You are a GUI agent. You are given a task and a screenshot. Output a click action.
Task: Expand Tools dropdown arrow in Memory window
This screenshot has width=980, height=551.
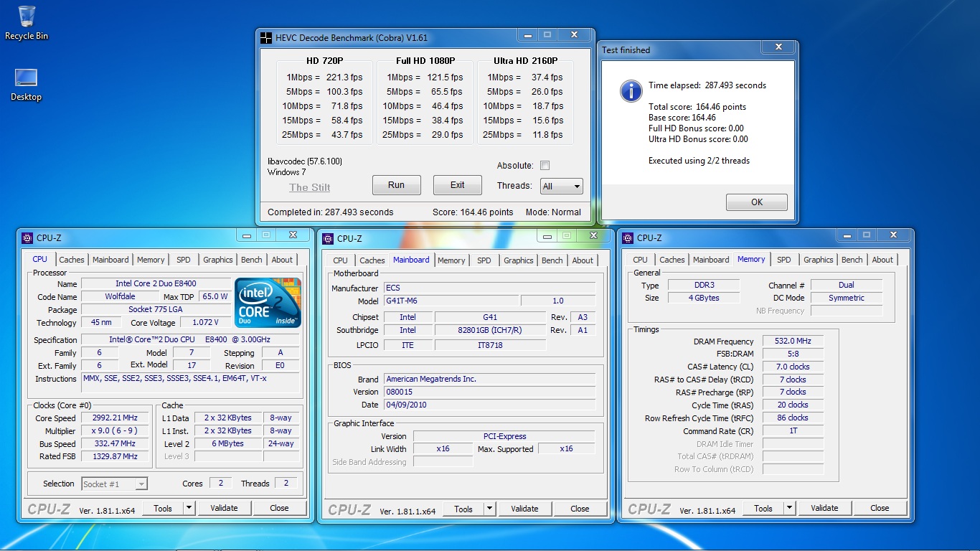pyautogui.click(x=790, y=508)
